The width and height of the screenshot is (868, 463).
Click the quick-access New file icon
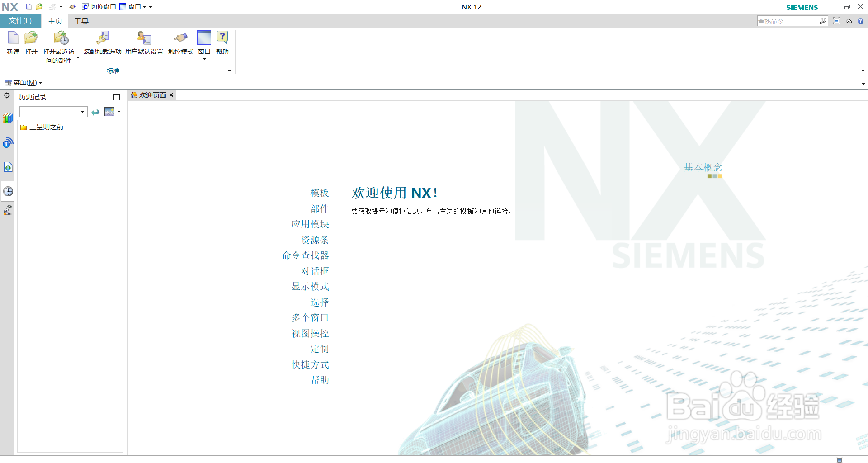pos(28,7)
